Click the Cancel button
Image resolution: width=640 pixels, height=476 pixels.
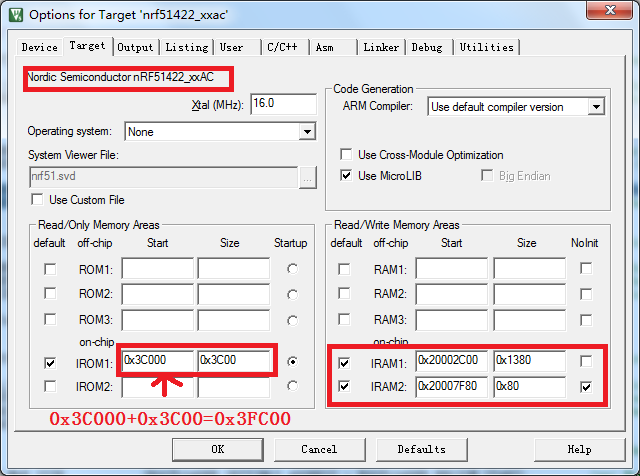tap(319, 449)
